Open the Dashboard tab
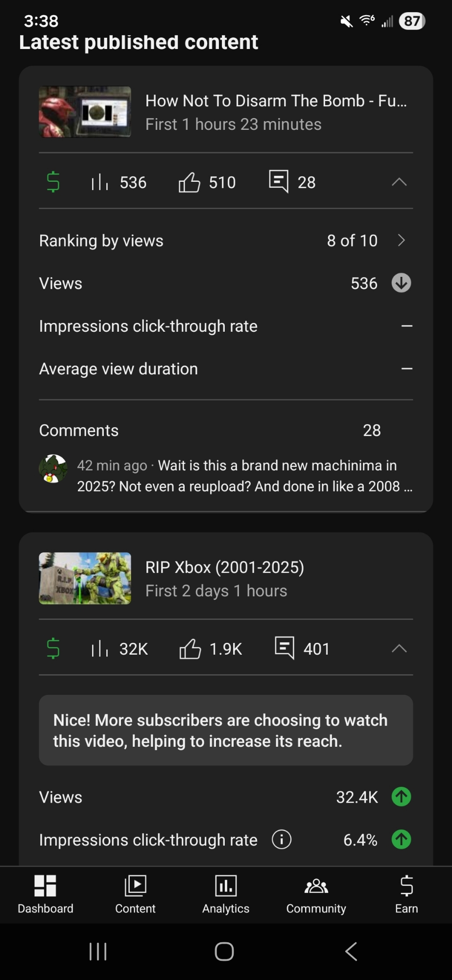 pos(45,894)
